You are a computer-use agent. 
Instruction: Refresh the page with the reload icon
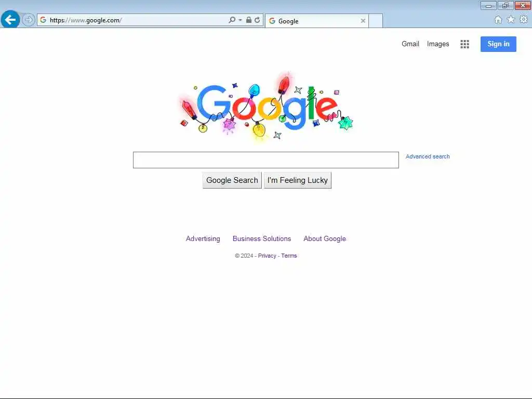(258, 20)
